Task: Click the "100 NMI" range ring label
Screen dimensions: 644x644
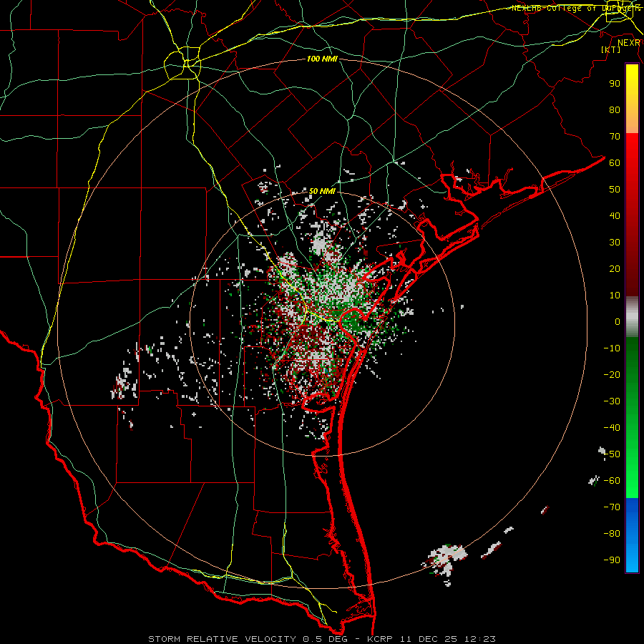Action: coord(322,59)
